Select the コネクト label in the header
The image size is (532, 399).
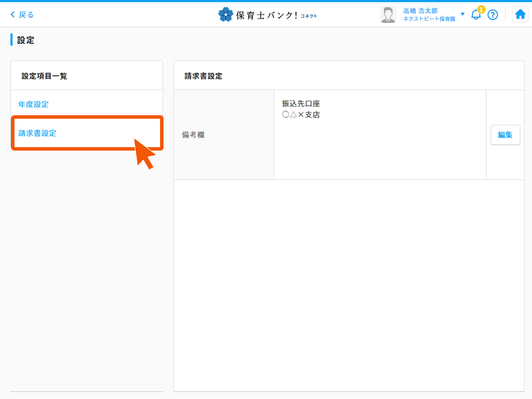(x=310, y=15)
